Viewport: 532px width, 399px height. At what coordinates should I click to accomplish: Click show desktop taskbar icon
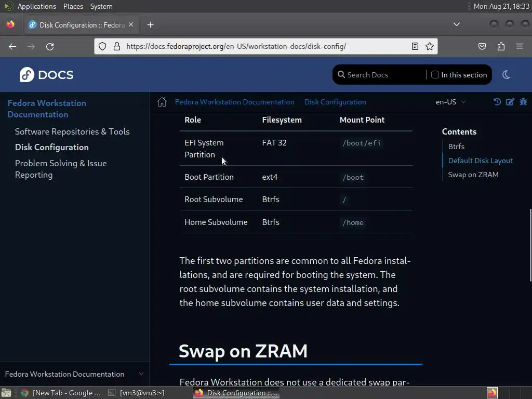[x=6, y=393]
